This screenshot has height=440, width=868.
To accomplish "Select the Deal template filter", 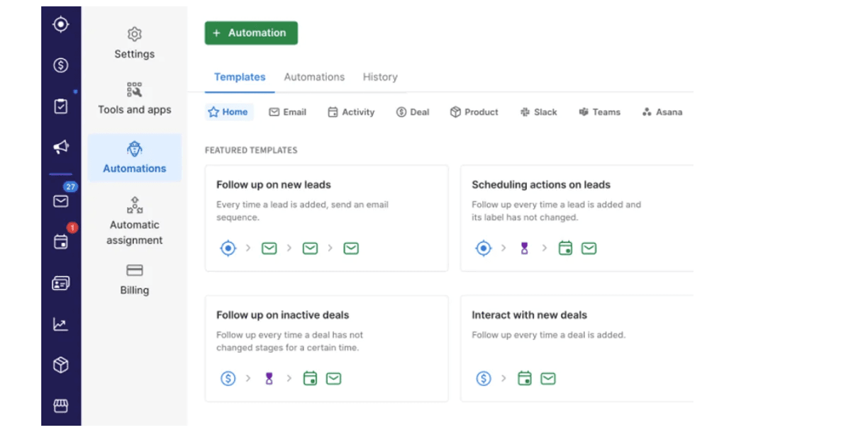I will click(413, 112).
